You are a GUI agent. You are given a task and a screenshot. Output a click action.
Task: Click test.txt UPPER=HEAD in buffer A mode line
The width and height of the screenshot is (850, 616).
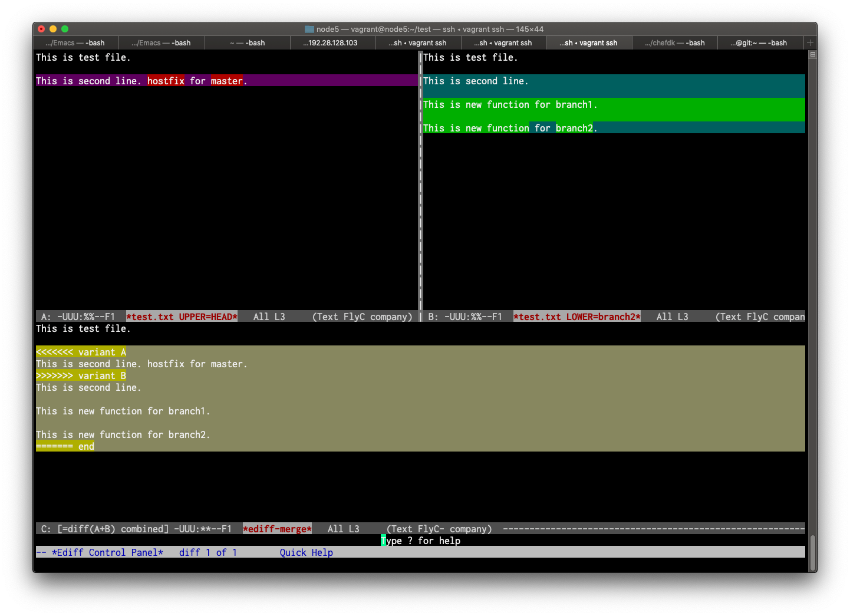(182, 317)
